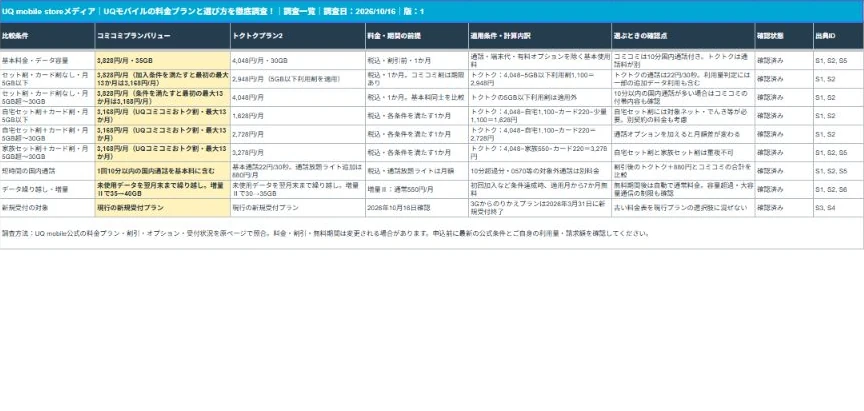
Task: Click the 'トクトクプラン2' column header
Action: point(298,36)
